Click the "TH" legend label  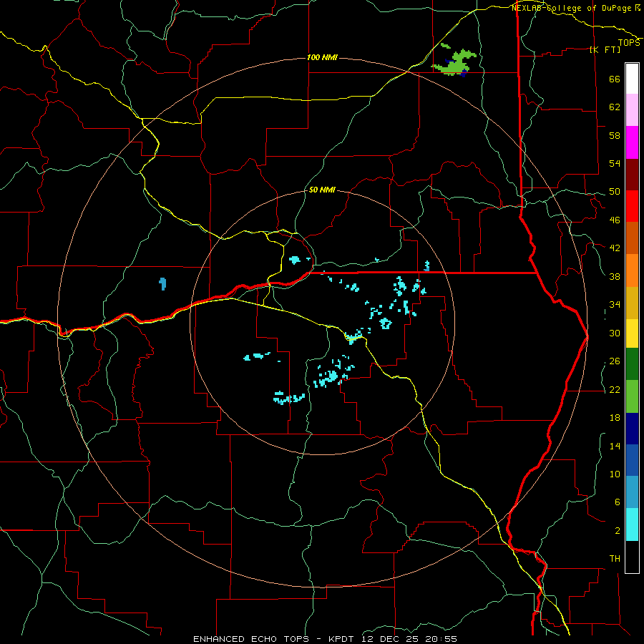[615, 559]
